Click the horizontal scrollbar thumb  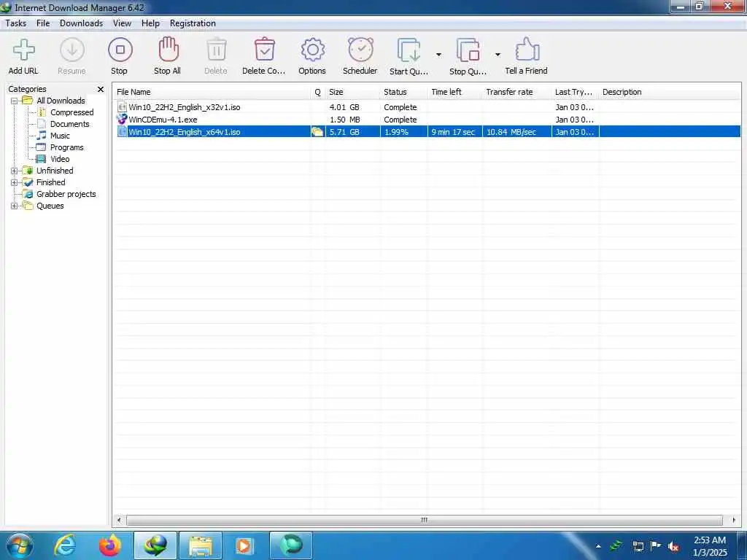coord(425,520)
